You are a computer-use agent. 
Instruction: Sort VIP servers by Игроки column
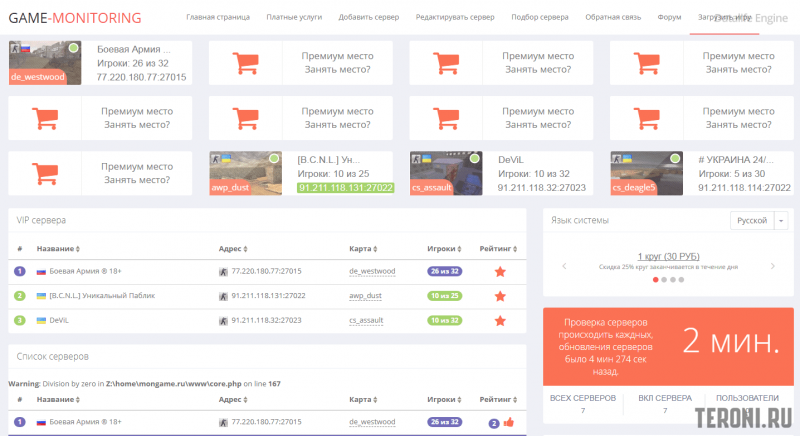[x=445, y=248]
